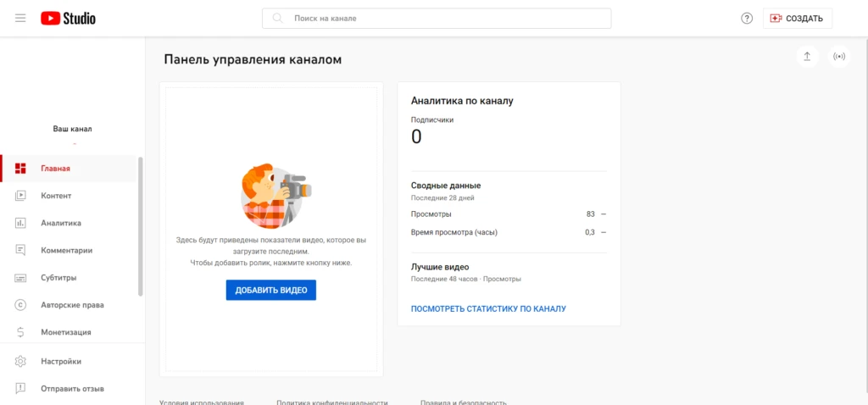Click the Подписчики label
Viewport: 868px width, 405px height.
(x=432, y=119)
